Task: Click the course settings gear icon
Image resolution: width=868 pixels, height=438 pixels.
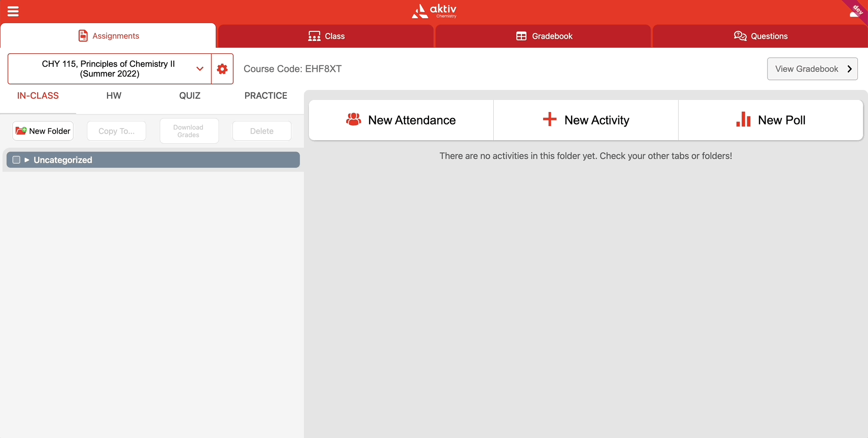Action: tap(222, 69)
